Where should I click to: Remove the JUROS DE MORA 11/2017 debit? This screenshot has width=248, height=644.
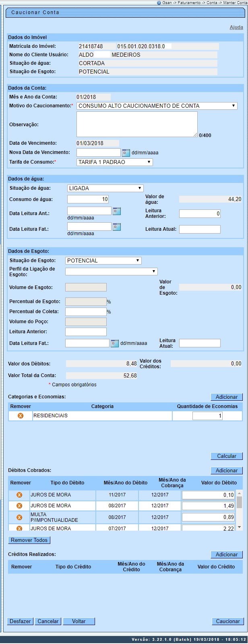(x=19, y=495)
